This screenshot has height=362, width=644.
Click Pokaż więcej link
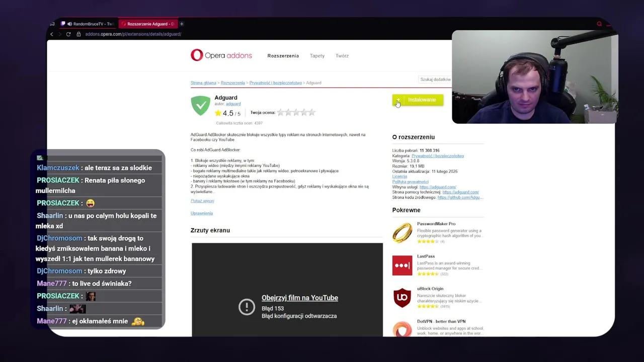202,201
